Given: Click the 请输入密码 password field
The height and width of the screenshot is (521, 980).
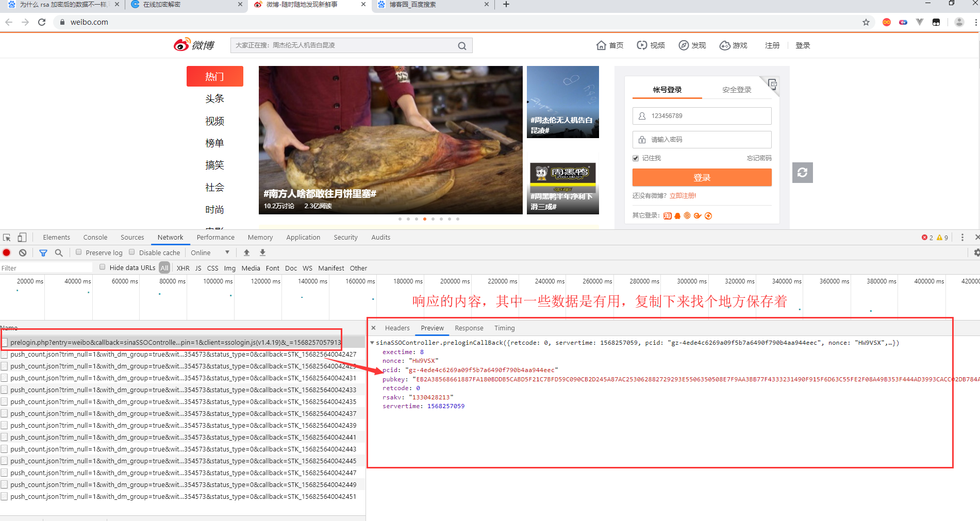Looking at the screenshot, I should point(702,140).
